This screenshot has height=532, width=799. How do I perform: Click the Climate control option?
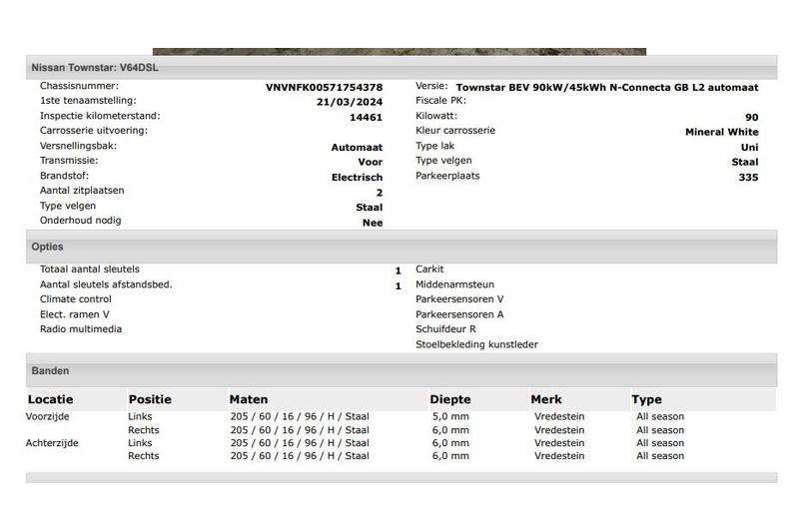point(76,299)
